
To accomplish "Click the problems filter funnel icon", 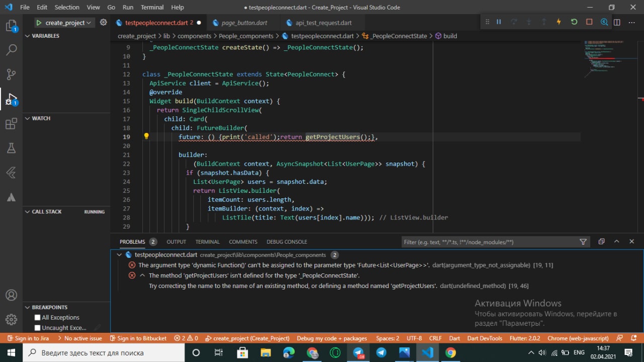I will coord(583,242).
